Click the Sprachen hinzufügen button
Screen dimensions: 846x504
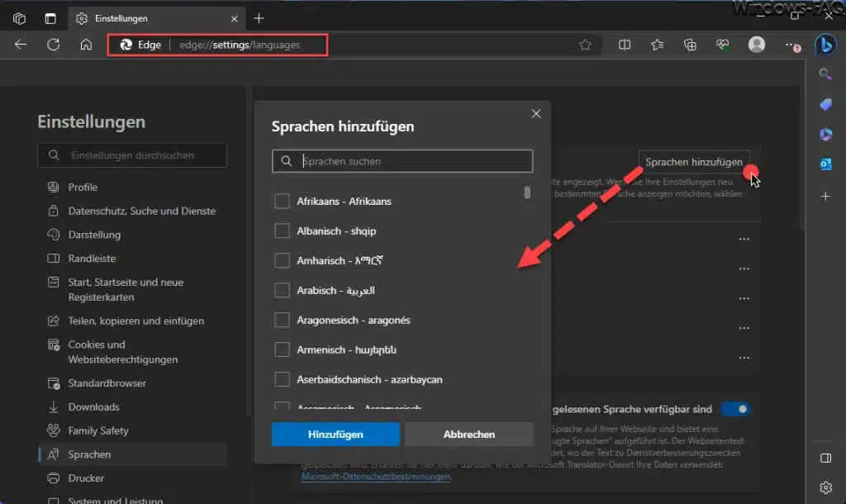(694, 162)
